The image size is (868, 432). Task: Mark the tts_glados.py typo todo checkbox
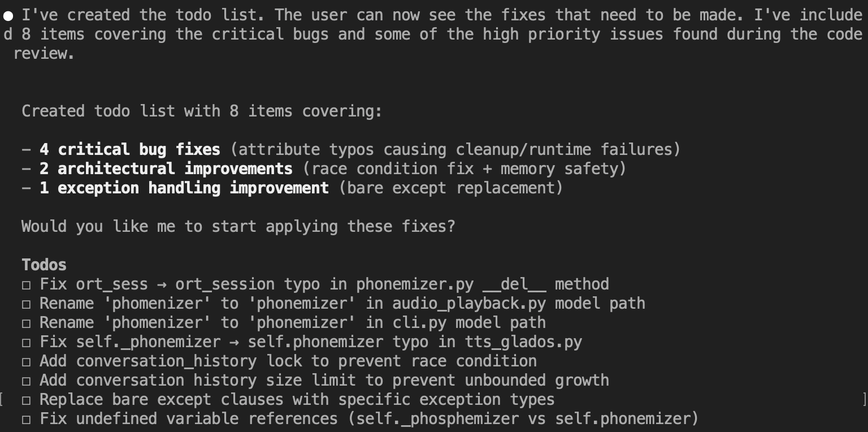click(x=26, y=342)
